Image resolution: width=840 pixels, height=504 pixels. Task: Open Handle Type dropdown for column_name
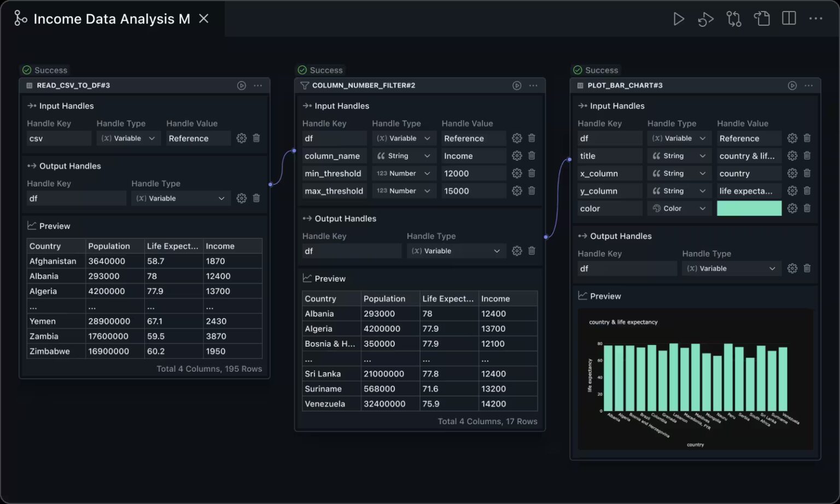tap(404, 156)
